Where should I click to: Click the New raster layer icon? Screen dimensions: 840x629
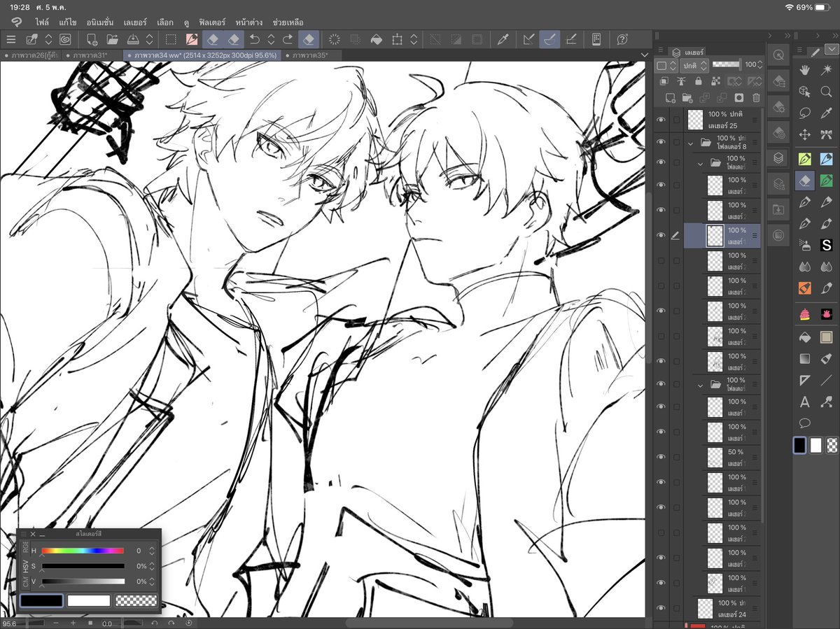[x=671, y=98]
